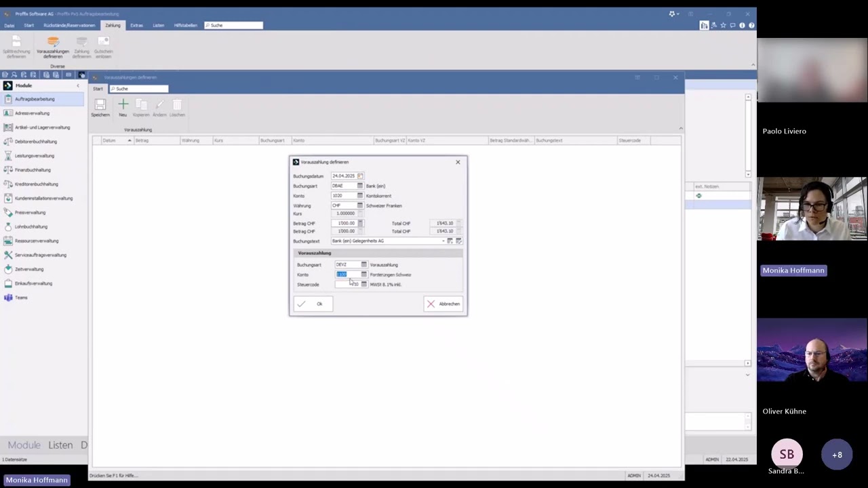Collapse the main Proffix ribbon
The image size is (868, 488).
tap(753, 66)
